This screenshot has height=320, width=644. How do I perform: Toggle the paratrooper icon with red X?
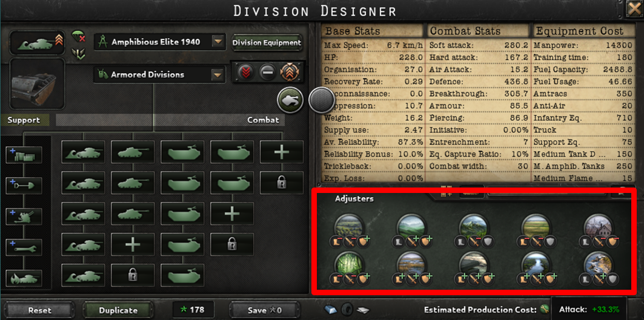click(x=78, y=36)
